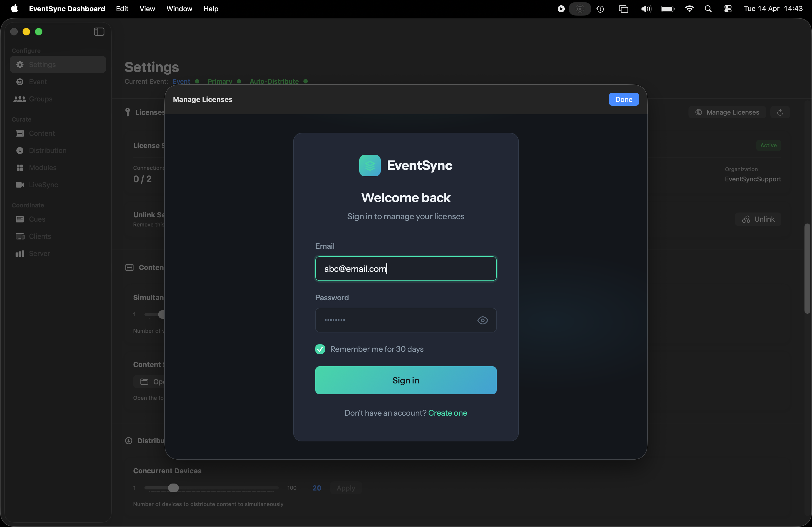Open Settings in the sidebar
The image size is (812, 527).
58,64
